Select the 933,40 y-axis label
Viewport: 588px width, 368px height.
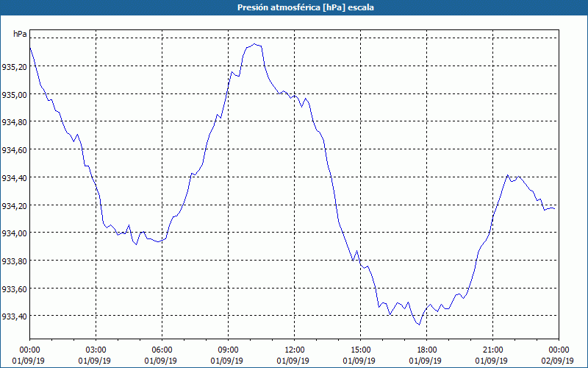point(14,316)
